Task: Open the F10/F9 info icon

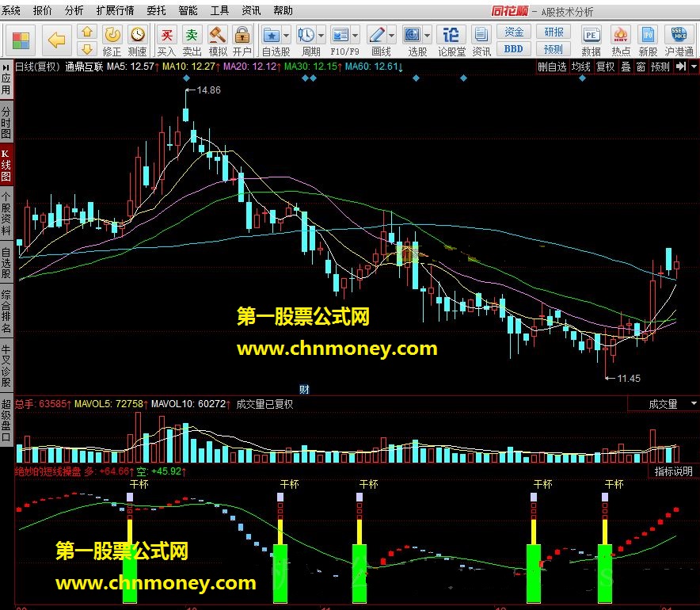Action: [x=340, y=36]
